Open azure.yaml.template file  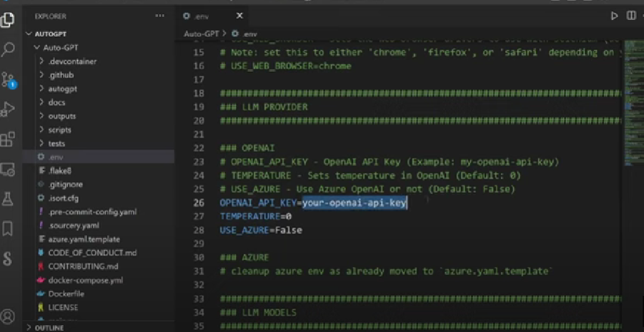(84, 239)
